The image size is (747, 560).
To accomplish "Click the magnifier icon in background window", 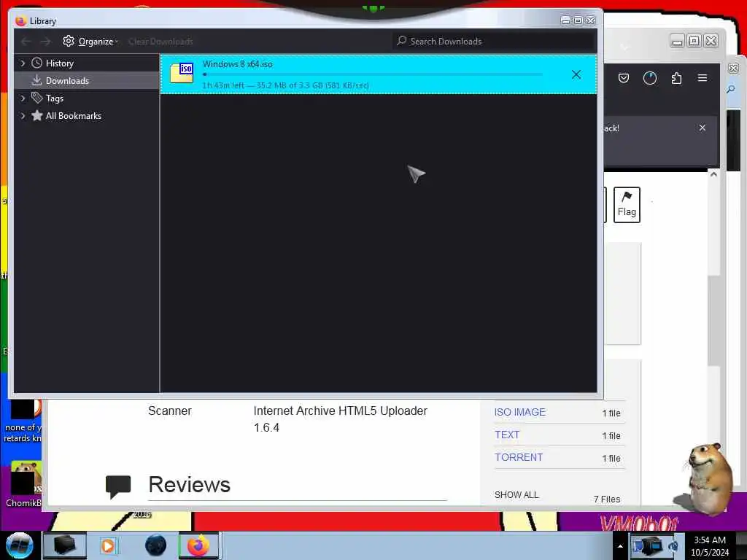I will (x=731, y=90).
